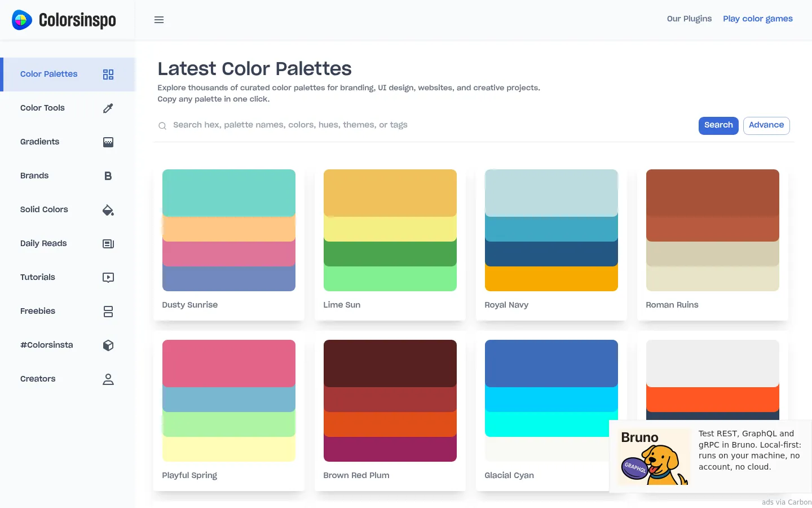The image size is (812, 508).
Task: Click the Solid Colors paint bucket icon
Action: tap(108, 210)
